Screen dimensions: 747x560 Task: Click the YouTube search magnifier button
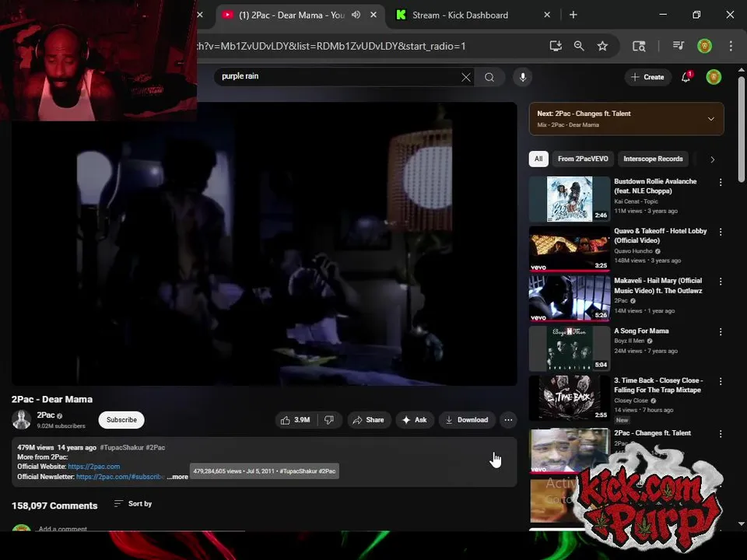489,77
